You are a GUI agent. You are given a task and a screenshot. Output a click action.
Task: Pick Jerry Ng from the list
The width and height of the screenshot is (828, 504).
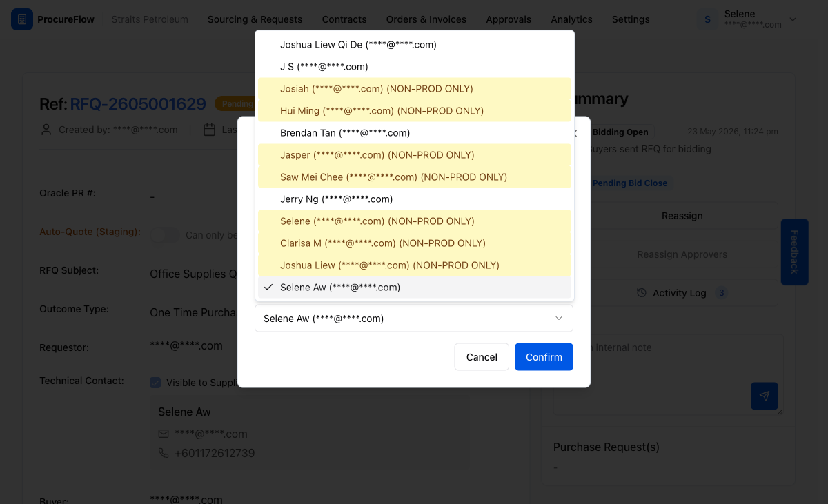pyautogui.click(x=414, y=199)
